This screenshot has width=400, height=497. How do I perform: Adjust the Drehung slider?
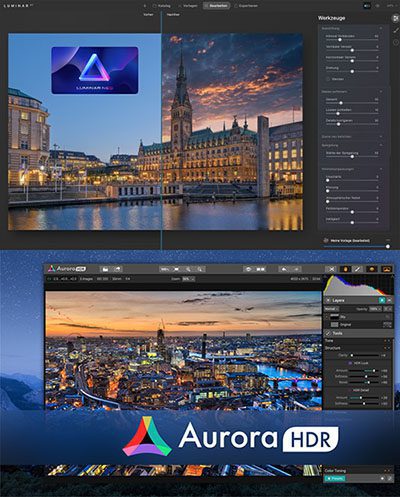pos(352,70)
